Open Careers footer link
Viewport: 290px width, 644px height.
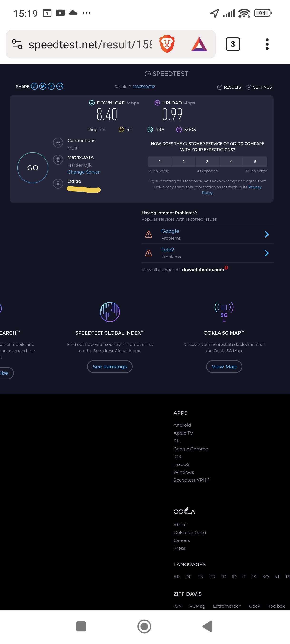pyautogui.click(x=182, y=540)
